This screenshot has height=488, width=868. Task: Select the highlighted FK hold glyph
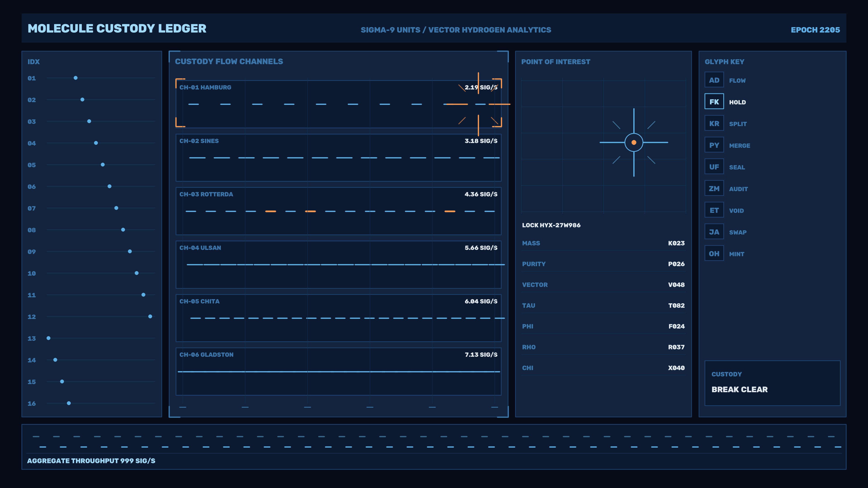[x=714, y=101]
